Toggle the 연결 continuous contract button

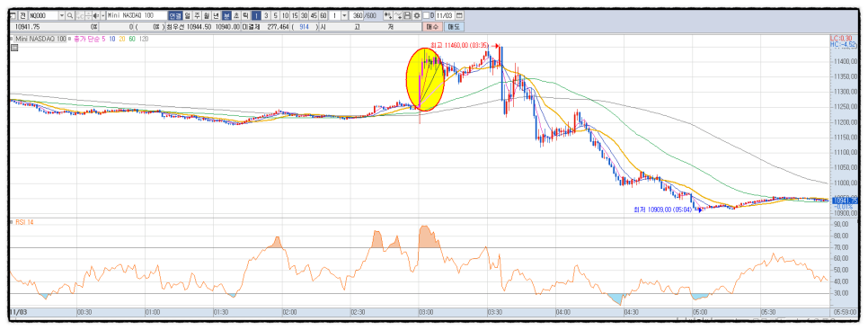[175, 15]
